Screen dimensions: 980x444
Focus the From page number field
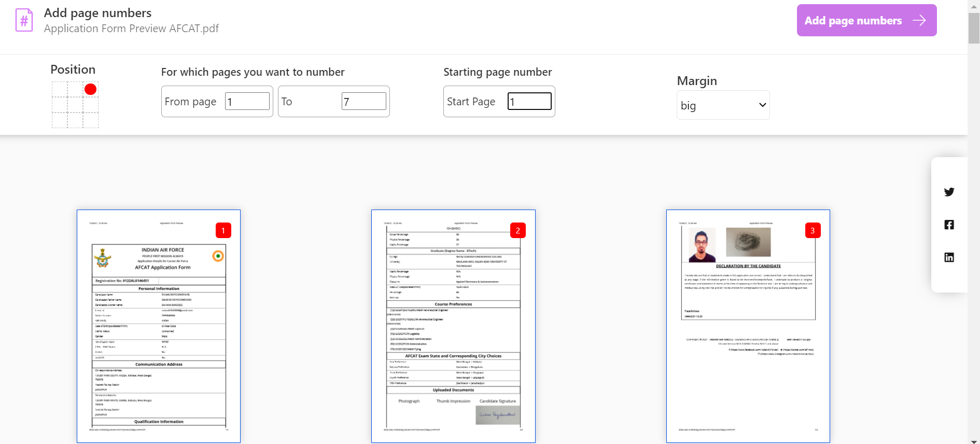247,101
